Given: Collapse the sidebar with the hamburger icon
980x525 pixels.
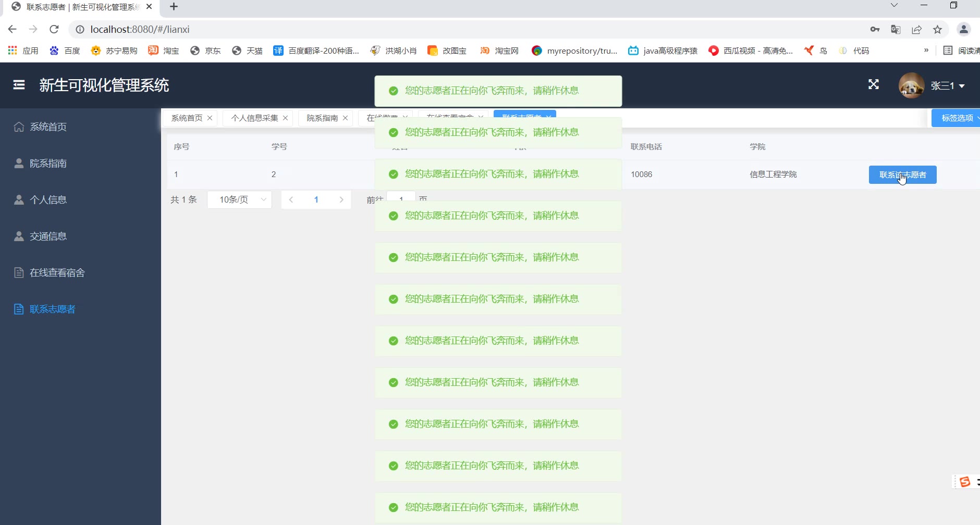Looking at the screenshot, I should click(19, 85).
